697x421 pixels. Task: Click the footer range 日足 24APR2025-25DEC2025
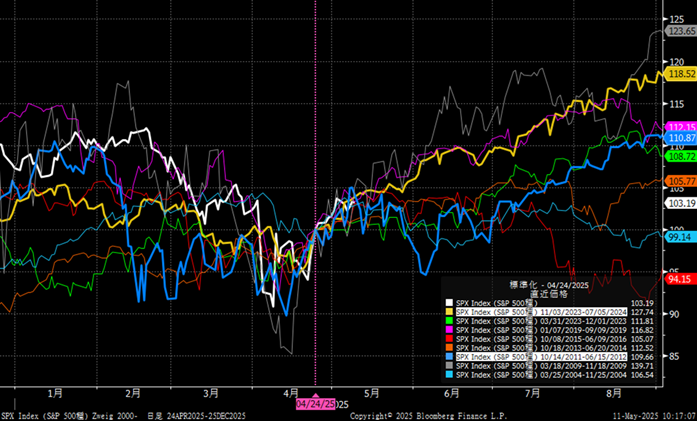click(x=196, y=416)
